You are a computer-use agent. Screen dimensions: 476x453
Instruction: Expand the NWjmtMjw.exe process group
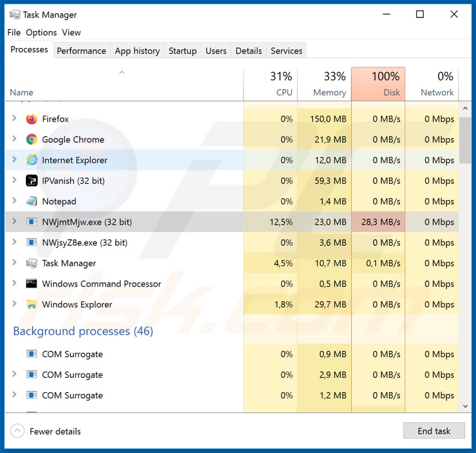tap(14, 221)
